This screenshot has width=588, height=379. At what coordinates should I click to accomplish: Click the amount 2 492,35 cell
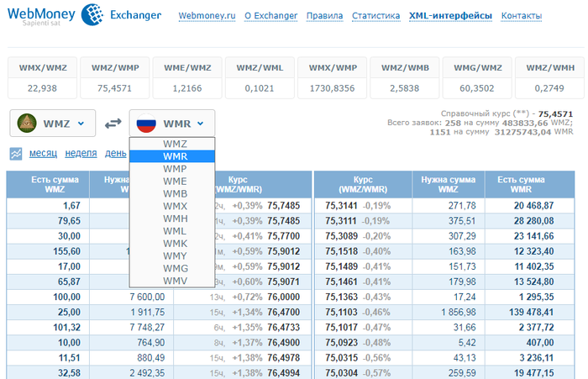147,373
